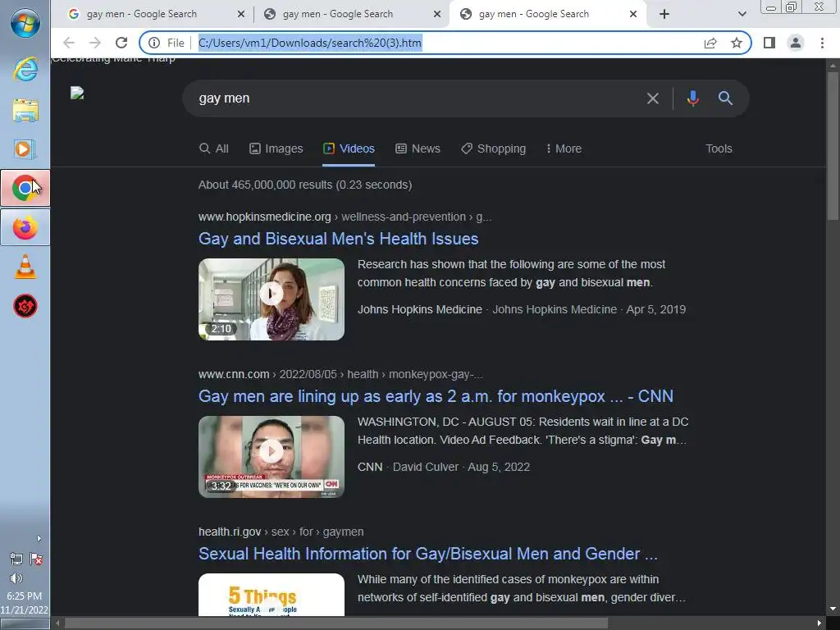Click the horizontal scrollbar thumb
Image resolution: width=840 pixels, height=630 pixels.
pyautogui.click(x=336, y=623)
